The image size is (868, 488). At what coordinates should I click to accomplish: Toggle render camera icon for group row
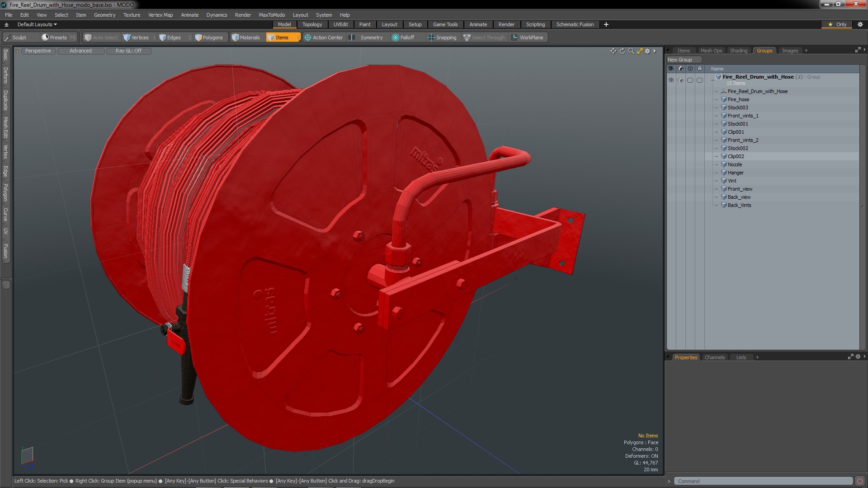(681, 80)
